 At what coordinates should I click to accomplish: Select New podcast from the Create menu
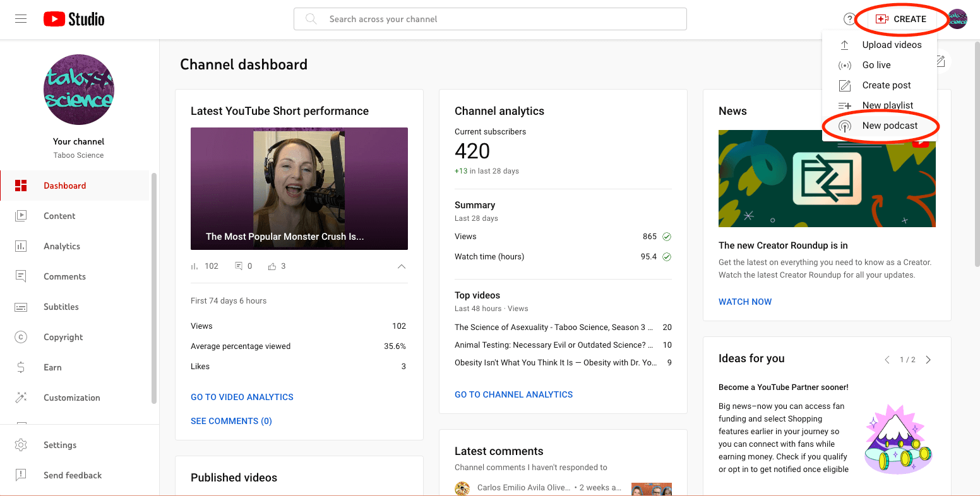pyautogui.click(x=890, y=125)
